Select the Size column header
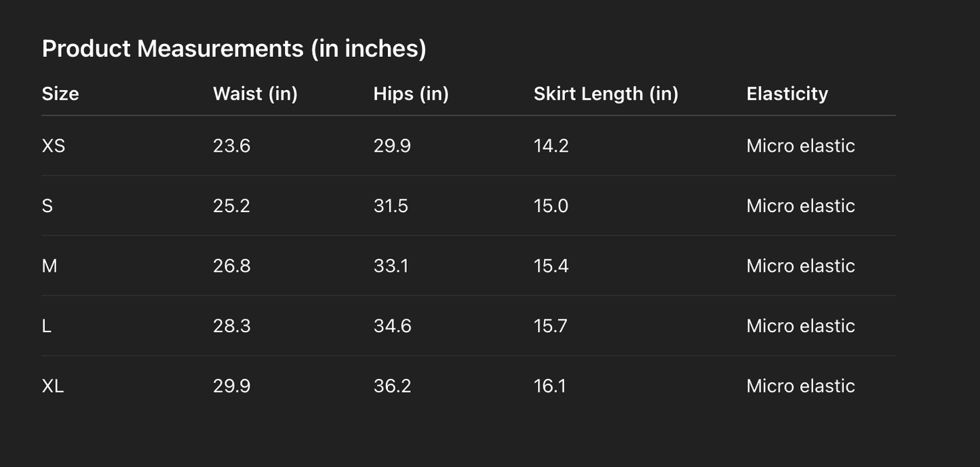Screen dimensions: 980x467 (60, 94)
